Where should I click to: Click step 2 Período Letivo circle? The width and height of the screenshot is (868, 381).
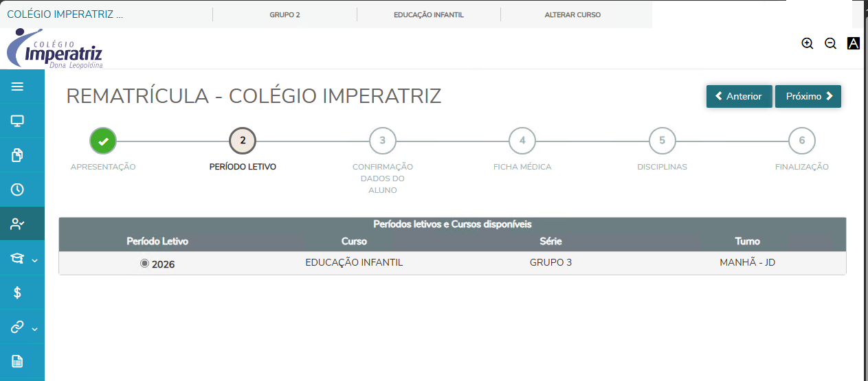[x=243, y=141]
